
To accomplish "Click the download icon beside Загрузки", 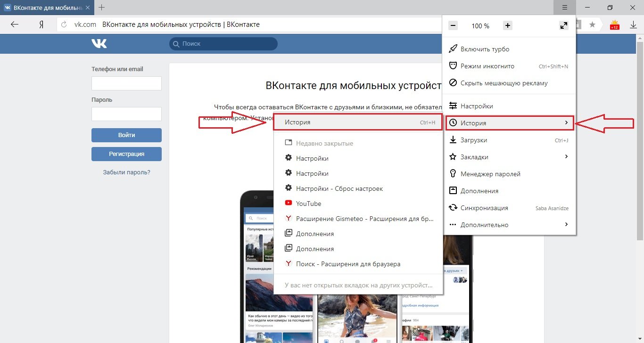I will point(453,140).
